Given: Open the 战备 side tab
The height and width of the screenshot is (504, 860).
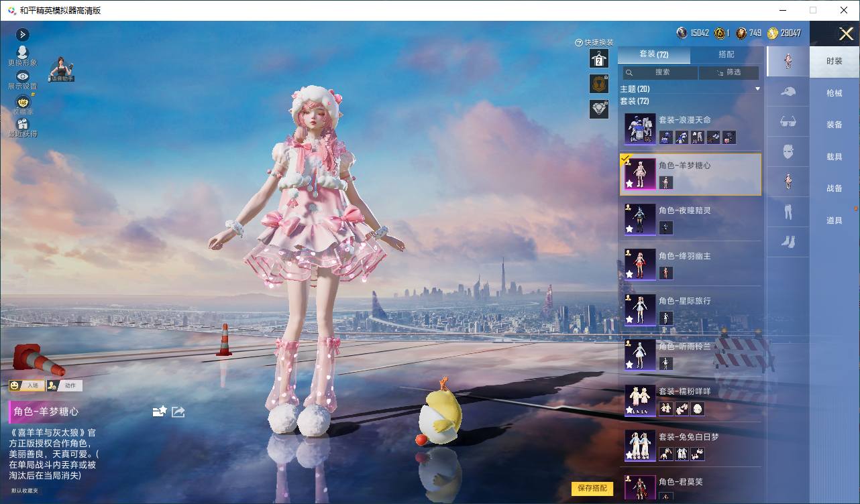Looking at the screenshot, I should pyautogui.click(x=835, y=188).
